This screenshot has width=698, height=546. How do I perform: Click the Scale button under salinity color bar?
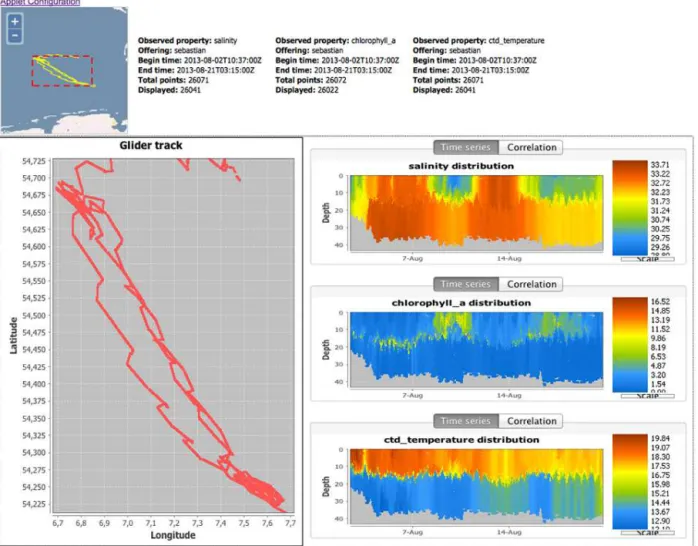(x=648, y=259)
